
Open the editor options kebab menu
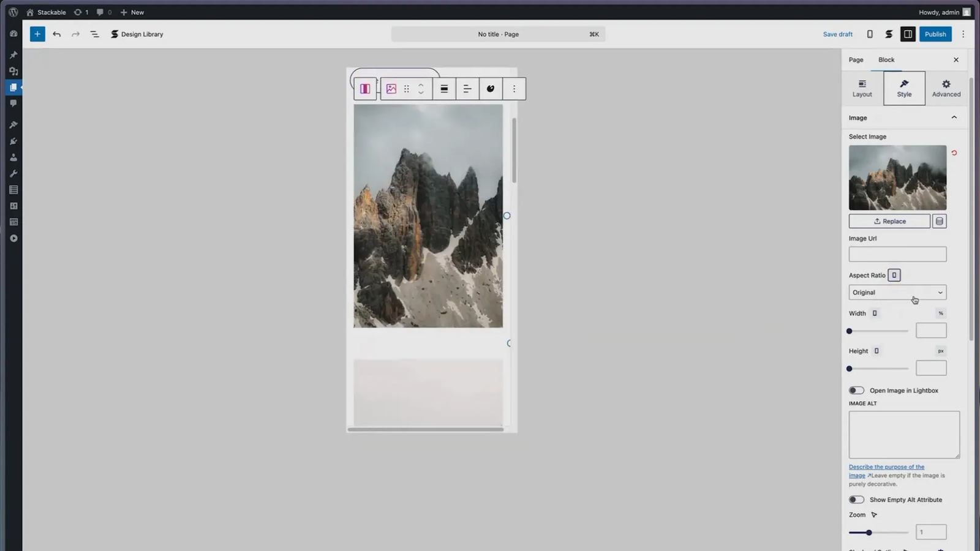coord(963,34)
